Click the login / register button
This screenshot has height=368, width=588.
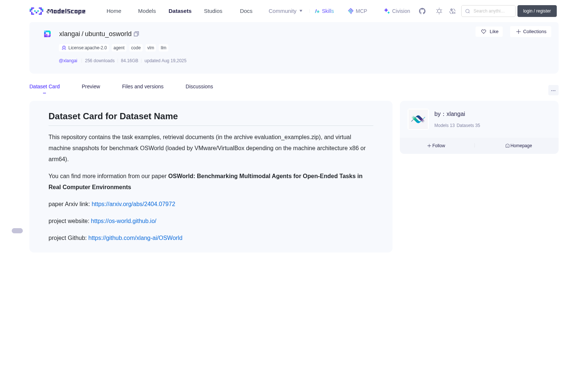537,11
